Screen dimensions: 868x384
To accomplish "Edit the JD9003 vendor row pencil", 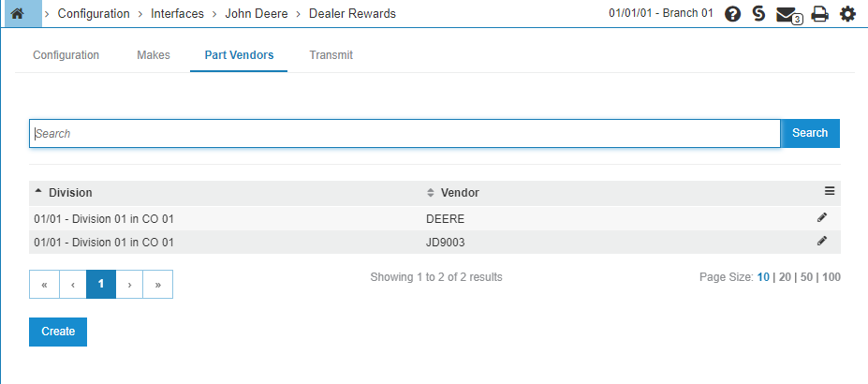I will click(x=822, y=241).
